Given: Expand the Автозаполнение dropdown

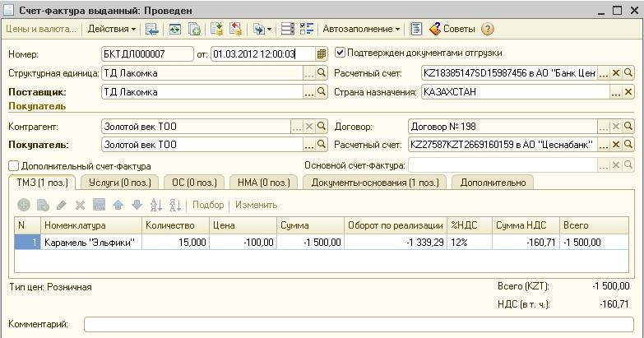Looking at the screenshot, I should tap(361, 29).
